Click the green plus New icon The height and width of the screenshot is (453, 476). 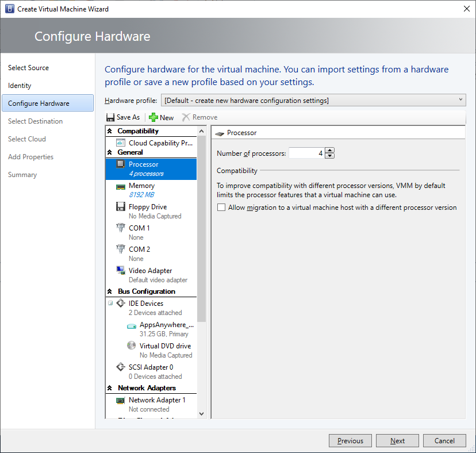click(153, 117)
